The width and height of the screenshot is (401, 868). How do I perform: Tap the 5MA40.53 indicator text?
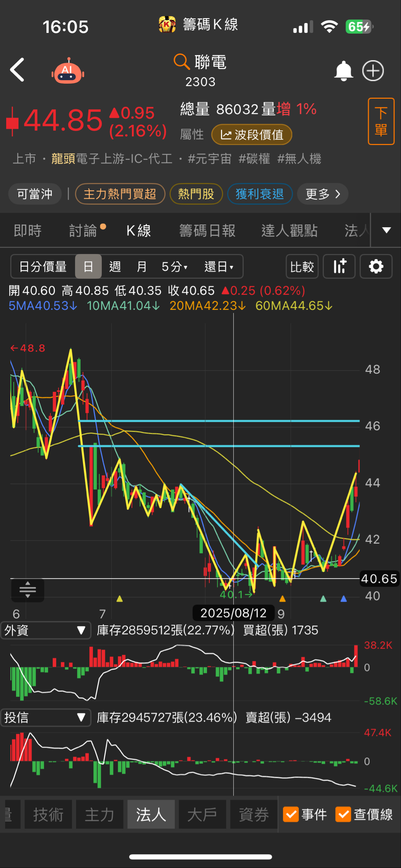click(43, 306)
